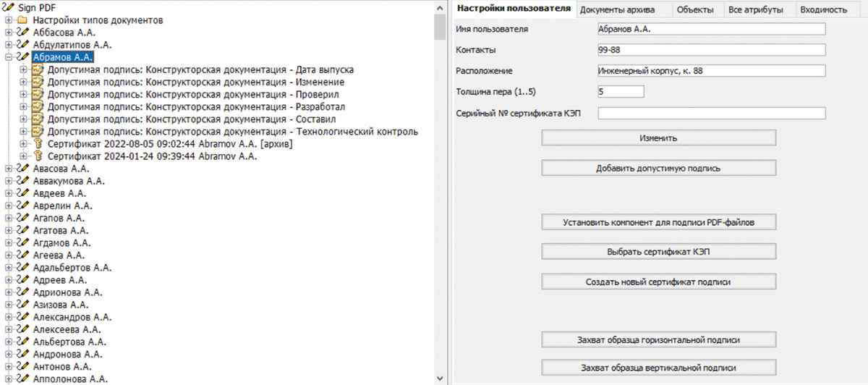This screenshot has width=868, height=385.
Task: Collapse the Абрамов А.А. tree node
Action: (9, 57)
